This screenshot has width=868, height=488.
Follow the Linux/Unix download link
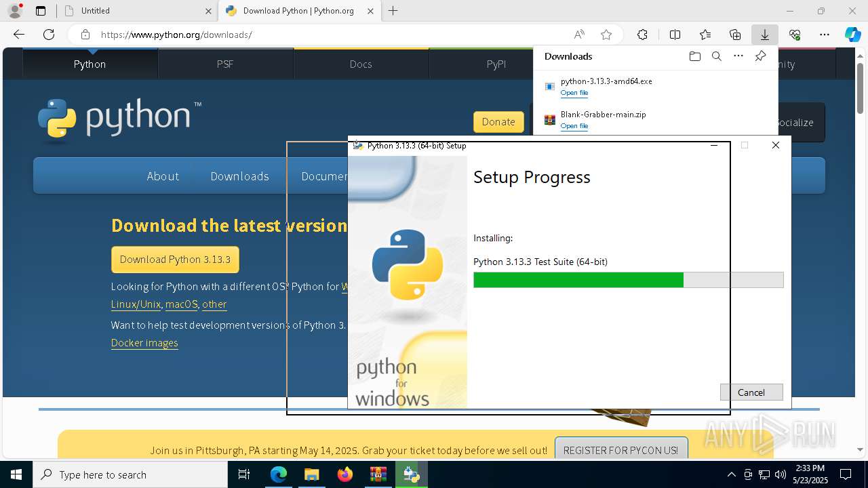(x=136, y=304)
